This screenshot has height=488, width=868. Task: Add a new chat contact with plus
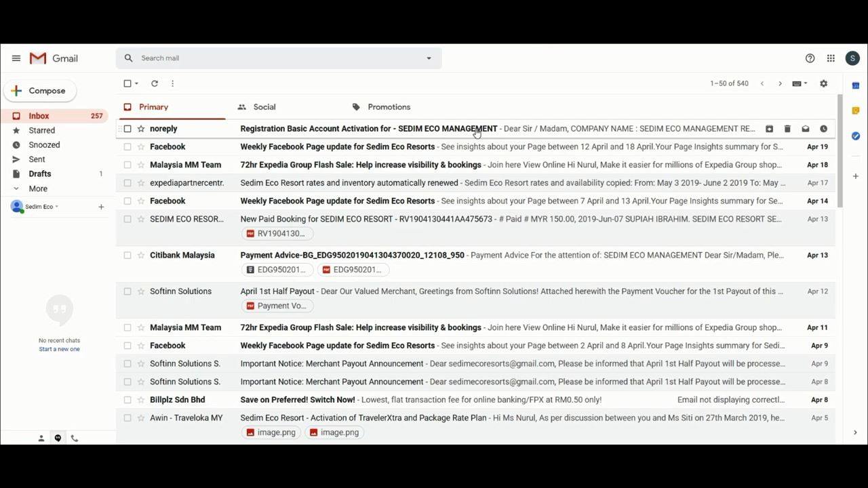tap(101, 207)
